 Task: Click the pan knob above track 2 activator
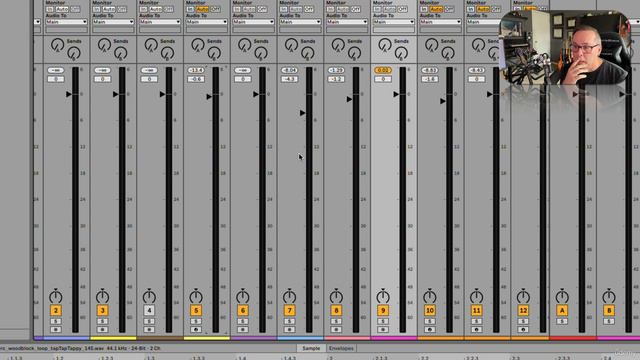(x=56, y=296)
